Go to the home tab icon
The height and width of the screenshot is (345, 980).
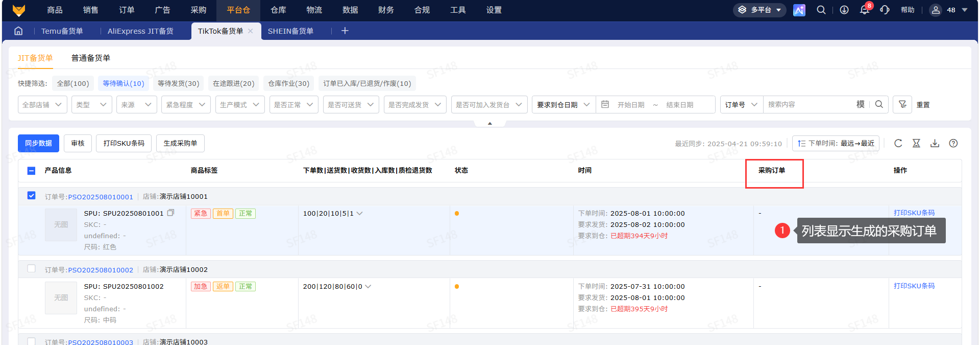(18, 31)
